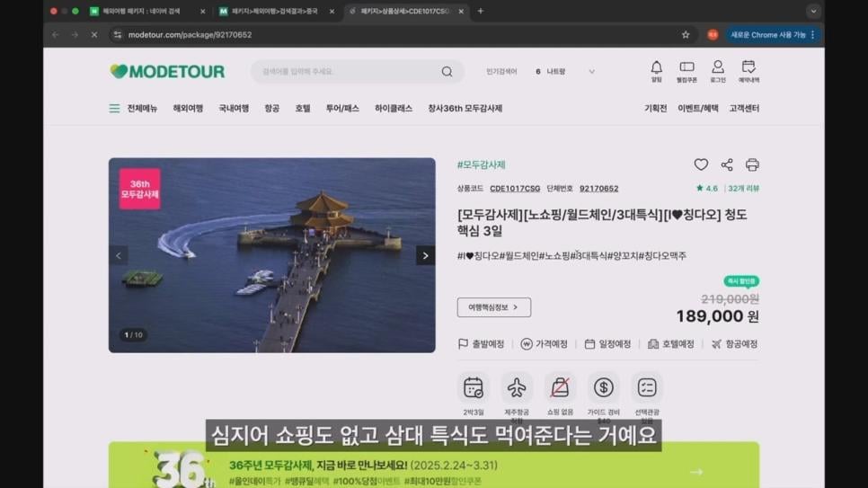Add package to favorites with heart icon
The width and height of the screenshot is (868, 488).
pyautogui.click(x=701, y=164)
